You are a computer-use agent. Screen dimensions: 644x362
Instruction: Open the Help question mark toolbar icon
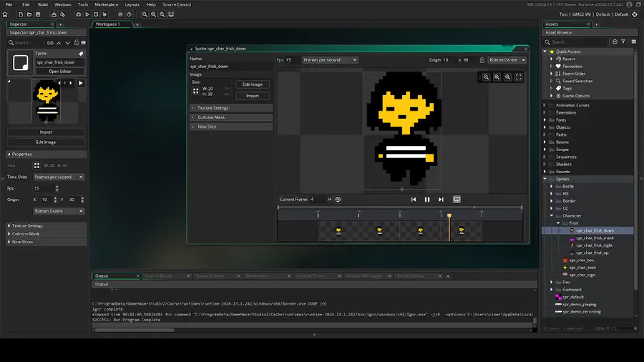click(129, 14)
